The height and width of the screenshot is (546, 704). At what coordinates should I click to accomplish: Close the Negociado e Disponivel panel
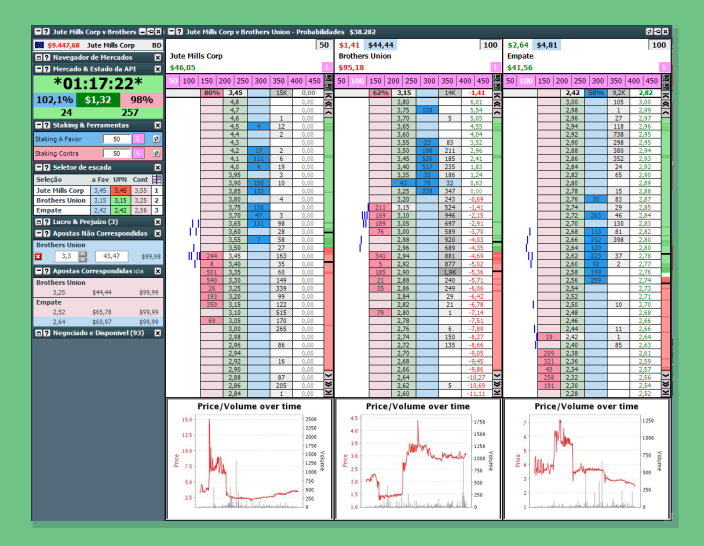coord(158,333)
